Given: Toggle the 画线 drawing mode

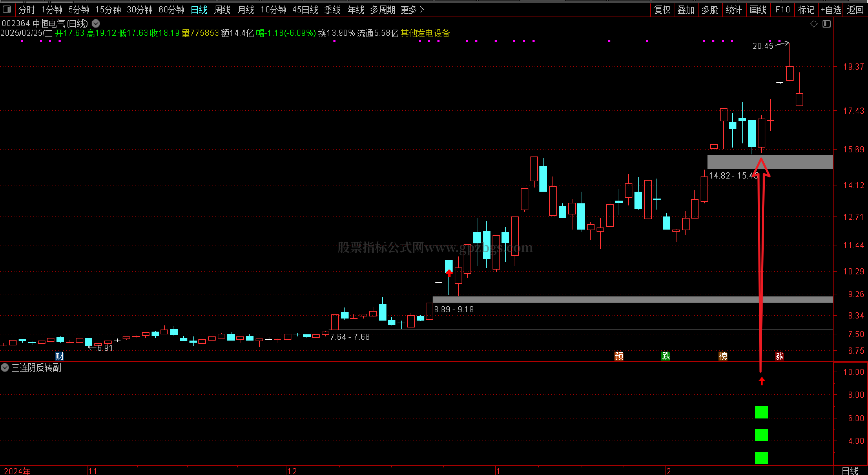Looking at the screenshot, I should coord(758,10).
